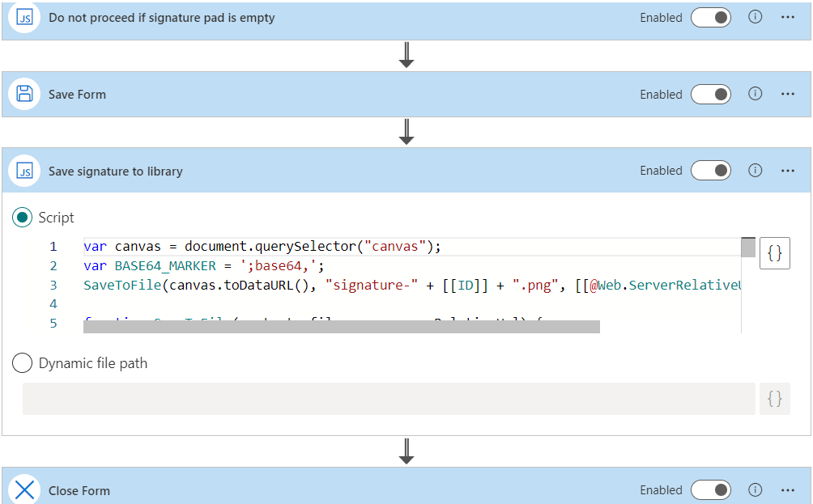Show info for Save Form step
Image resolution: width=813 pixels, height=504 pixels.
756,94
